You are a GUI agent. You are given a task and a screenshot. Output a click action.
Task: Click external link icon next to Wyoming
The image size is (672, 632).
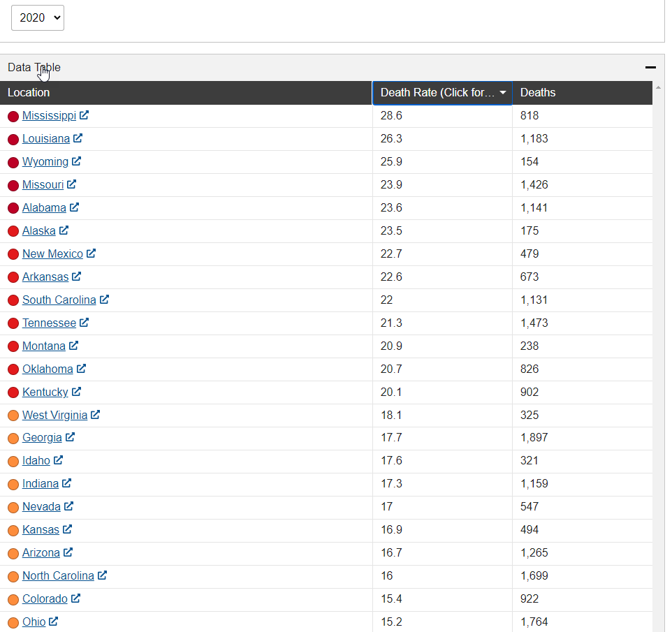[x=76, y=161]
